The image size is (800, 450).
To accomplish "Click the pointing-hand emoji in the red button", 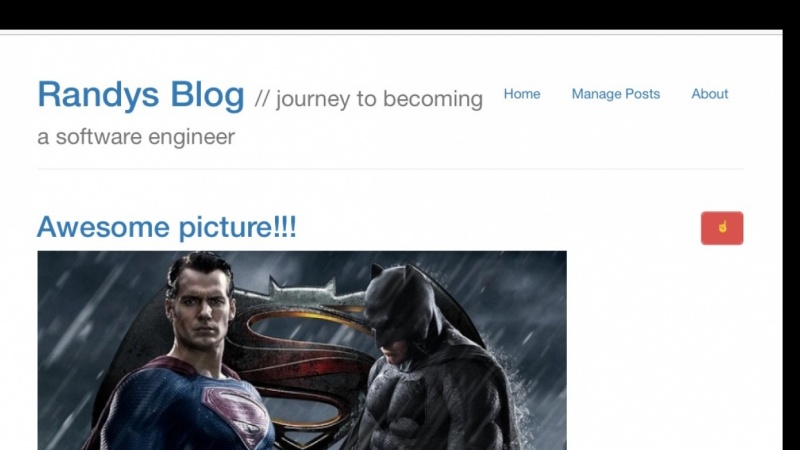I will pyautogui.click(x=722, y=228).
